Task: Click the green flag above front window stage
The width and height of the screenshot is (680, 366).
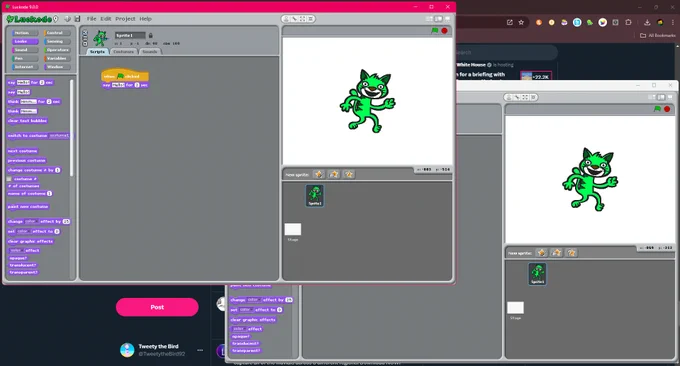Action: pos(435,30)
